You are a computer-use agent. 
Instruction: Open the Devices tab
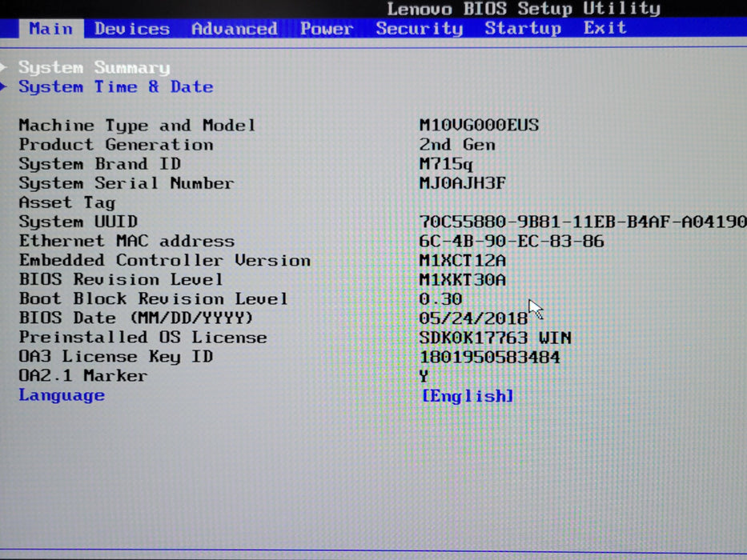pyautogui.click(x=132, y=29)
